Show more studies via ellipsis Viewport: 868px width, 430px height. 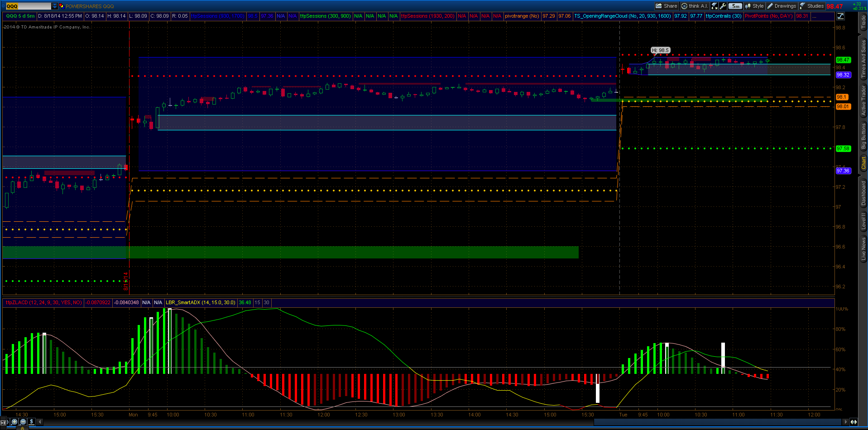tap(815, 16)
